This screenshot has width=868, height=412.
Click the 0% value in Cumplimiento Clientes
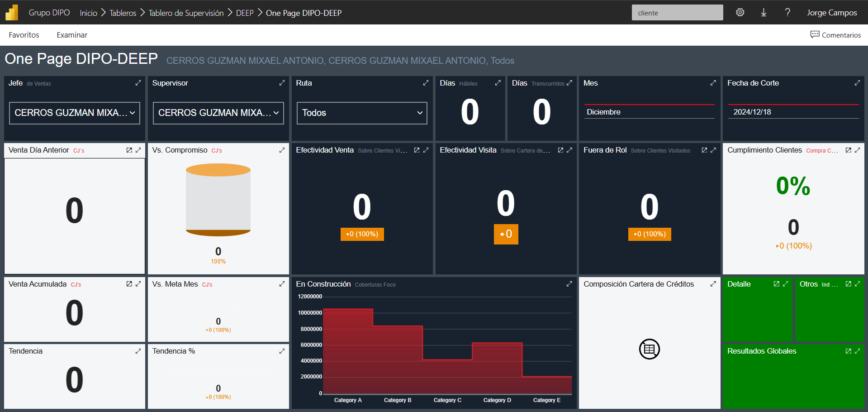(793, 186)
